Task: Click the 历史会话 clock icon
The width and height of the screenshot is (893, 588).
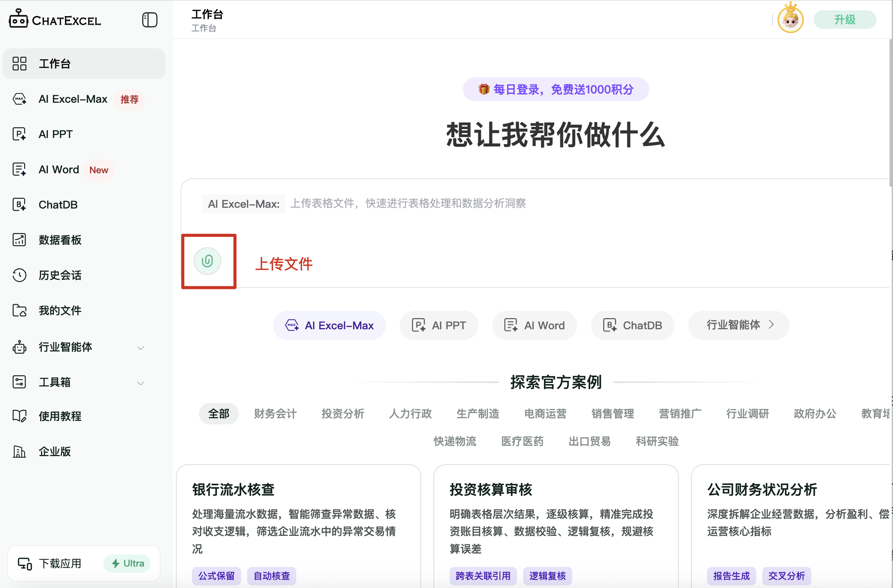Action: [x=19, y=275]
